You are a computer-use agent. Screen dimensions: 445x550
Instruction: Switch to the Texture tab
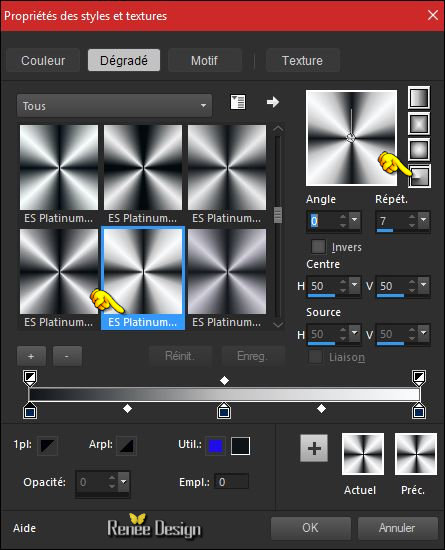pos(302,60)
